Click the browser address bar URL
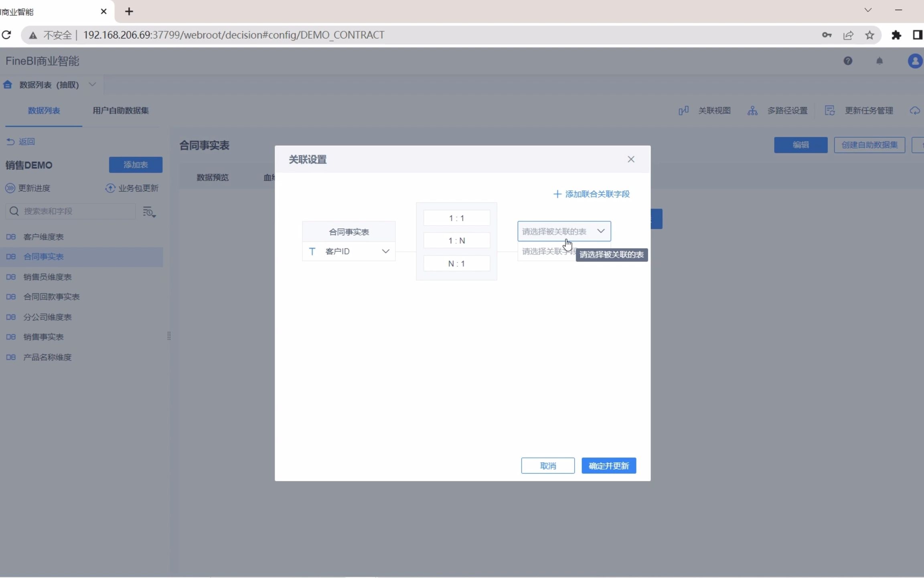924x578 pixels. pos(234,35)
